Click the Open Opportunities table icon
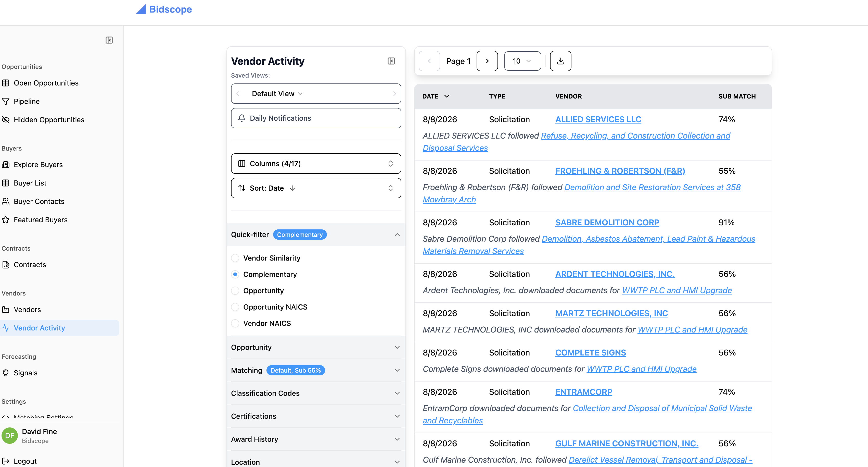 tap(6, 83)
